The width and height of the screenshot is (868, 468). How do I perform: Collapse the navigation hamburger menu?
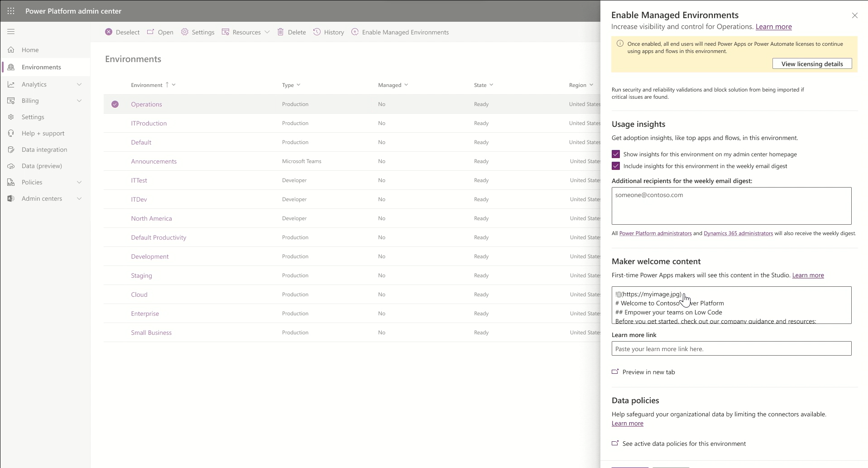pos(11,32)
